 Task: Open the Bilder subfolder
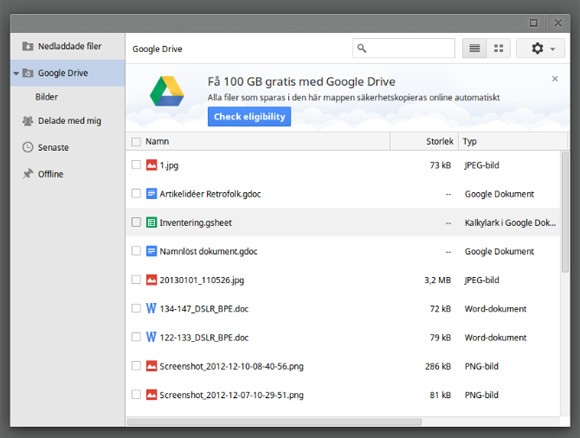coord(47,97)
